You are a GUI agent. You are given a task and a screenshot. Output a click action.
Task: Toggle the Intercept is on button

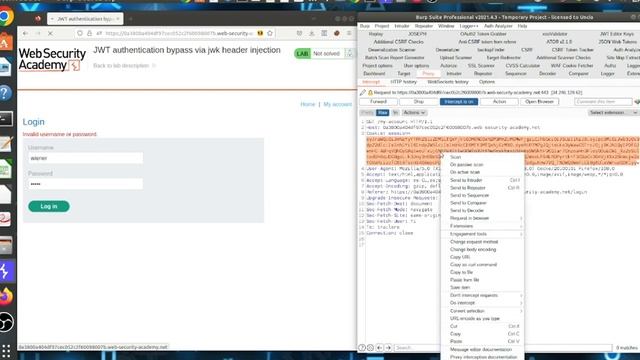459,102
